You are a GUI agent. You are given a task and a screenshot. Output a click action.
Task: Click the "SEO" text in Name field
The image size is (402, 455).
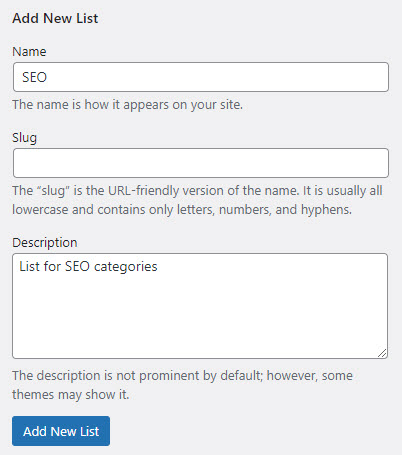34,77
